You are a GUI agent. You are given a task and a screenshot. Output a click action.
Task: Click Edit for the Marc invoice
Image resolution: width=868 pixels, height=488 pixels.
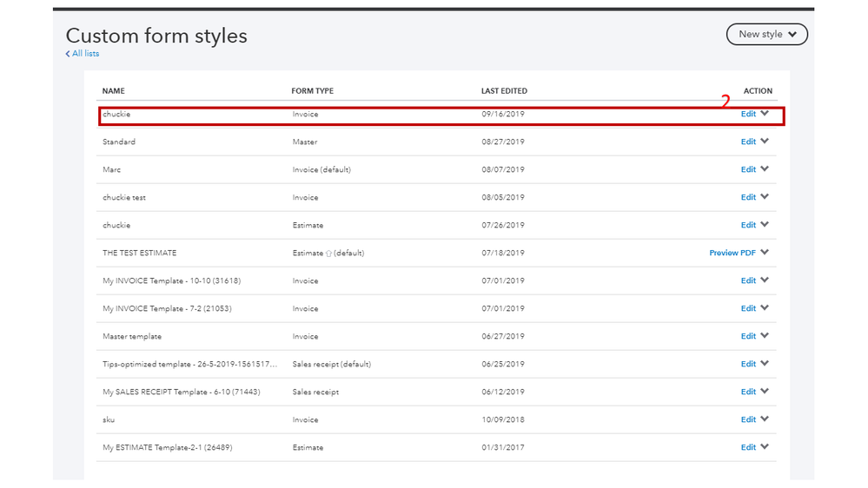748,169
